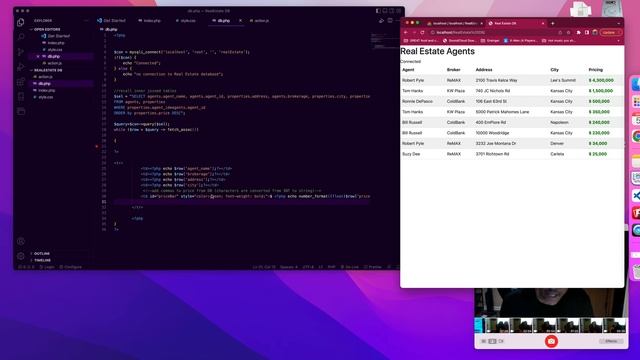Go forward in the Chrome browser
640x360 pixels.
point(414,32)
